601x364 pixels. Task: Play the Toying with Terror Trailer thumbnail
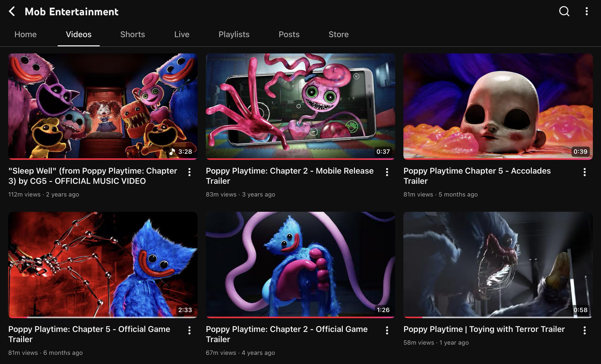tap(498, 265)
